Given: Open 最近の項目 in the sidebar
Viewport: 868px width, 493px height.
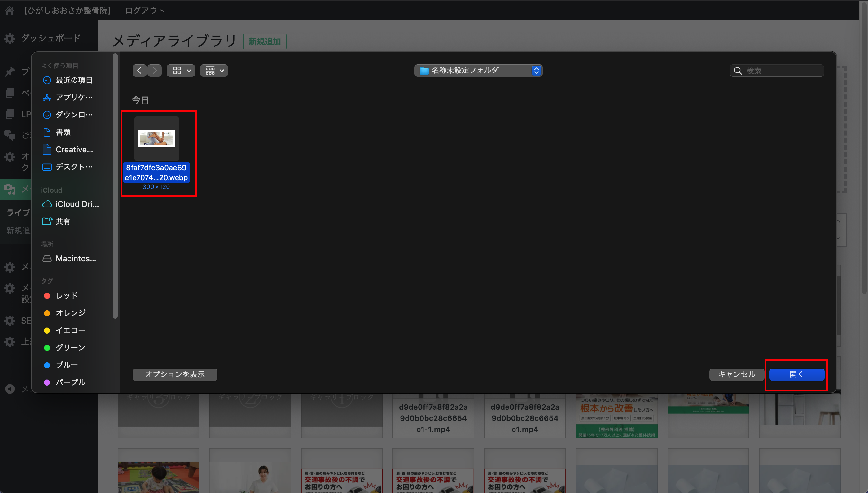Looking at the screenshot, I should pos(74,80).
